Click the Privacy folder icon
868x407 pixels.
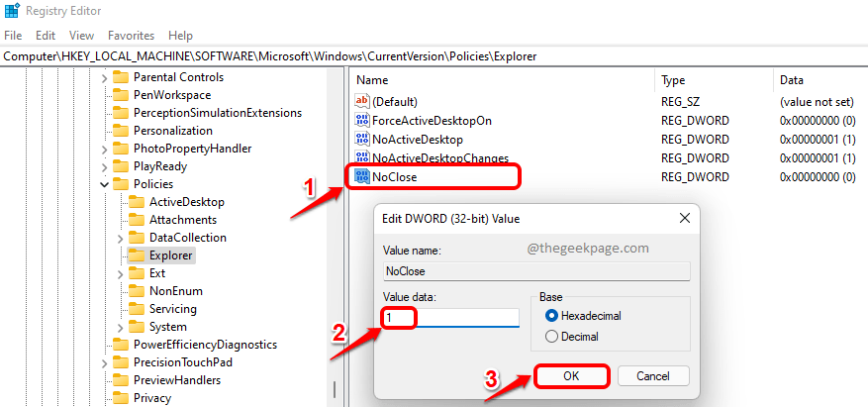click(121, 398)
